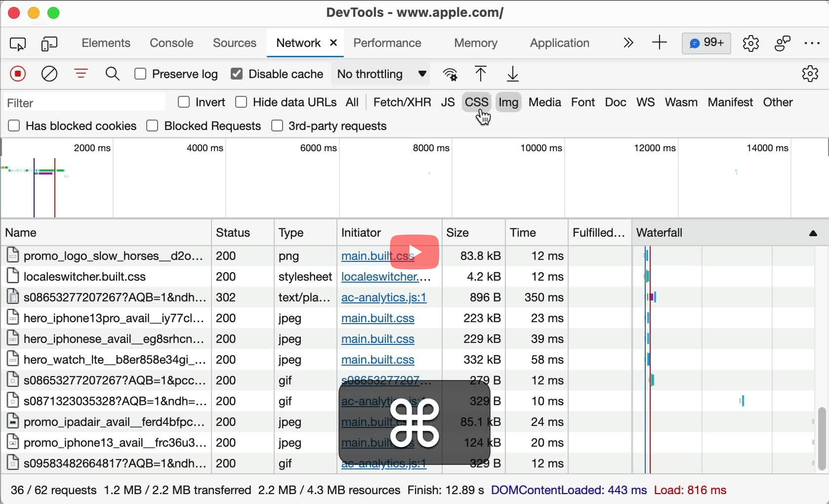
Task: Check the Invert filter checkbox
Action: pos(184,102)
